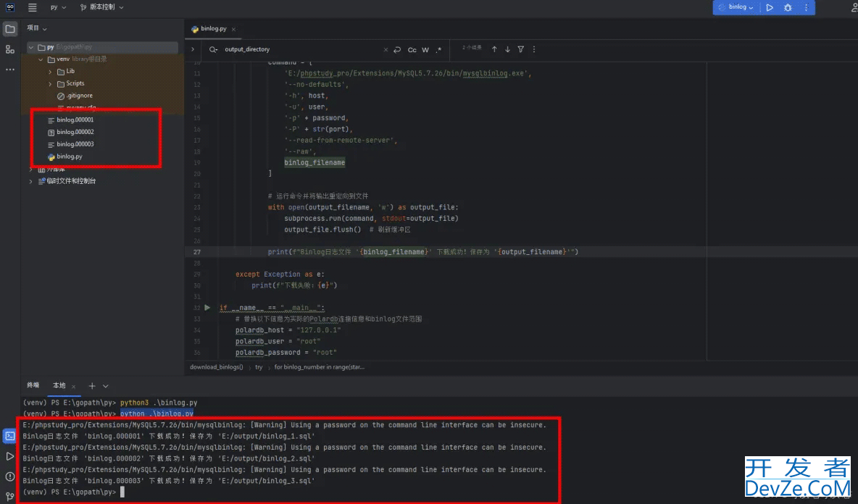The image size is (858, 504).
Task: Open the main hamburger menu
Action: (33, 8)
